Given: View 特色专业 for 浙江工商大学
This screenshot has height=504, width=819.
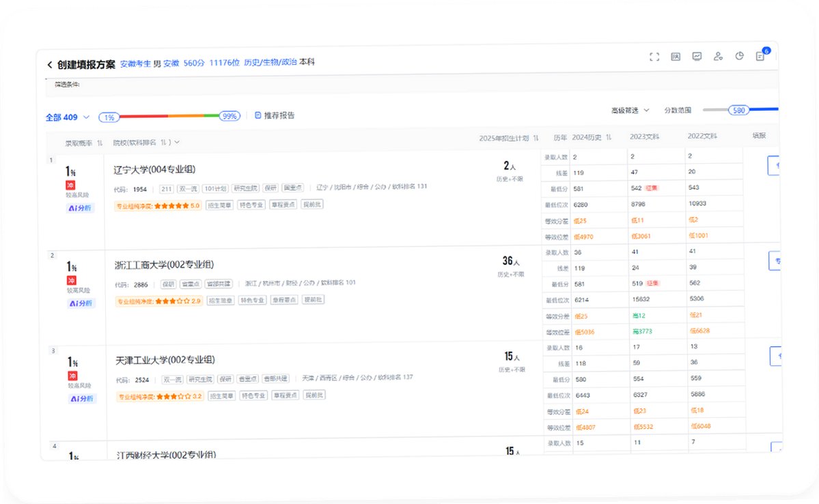Looking at the screenshot, I should [x=253, y=300].
